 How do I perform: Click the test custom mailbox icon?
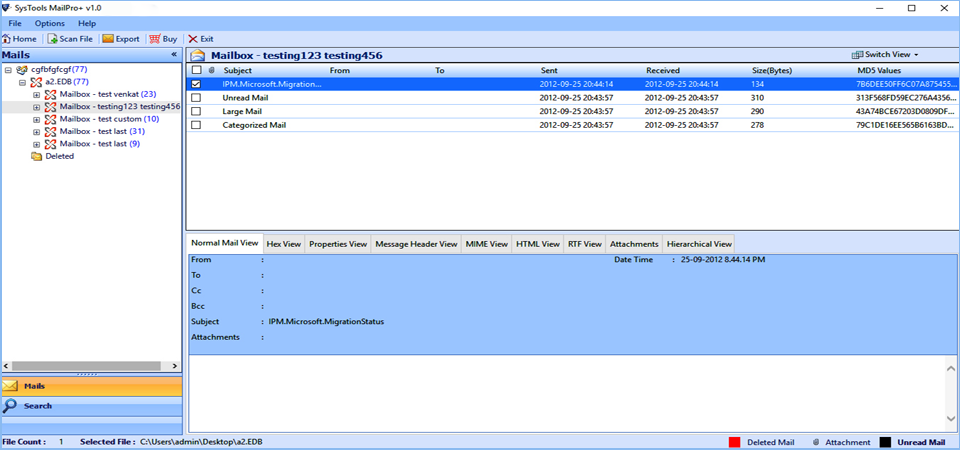point(50,119)
